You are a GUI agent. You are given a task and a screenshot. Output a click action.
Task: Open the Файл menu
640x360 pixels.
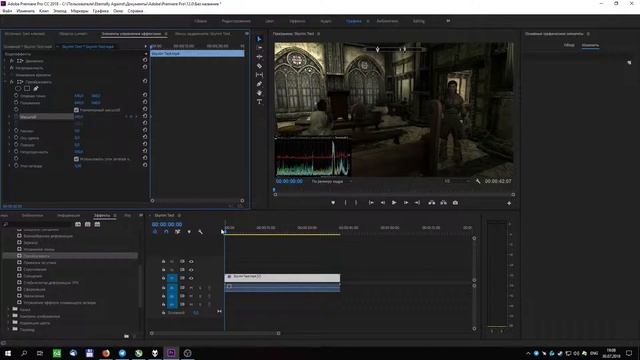tap(7, 11)
